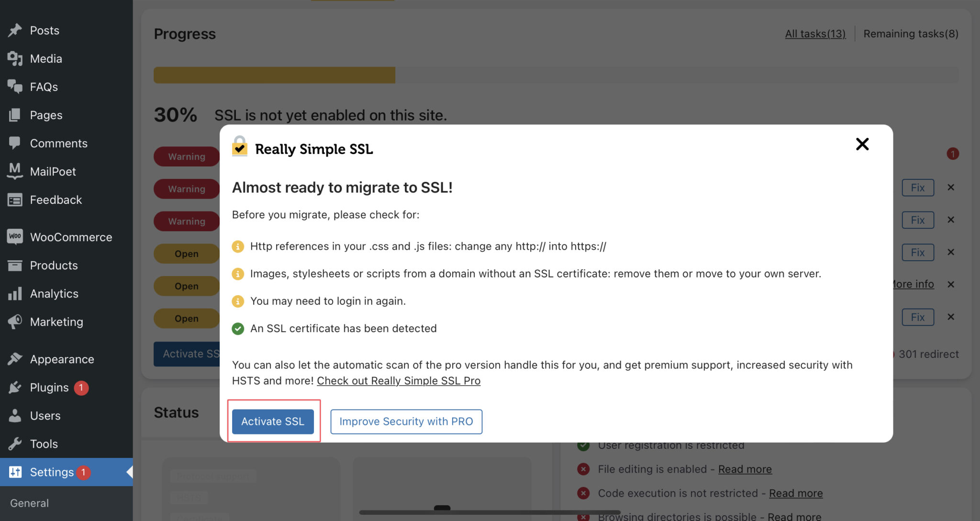Click Improve Security with PRO

[x=406, y=421]
